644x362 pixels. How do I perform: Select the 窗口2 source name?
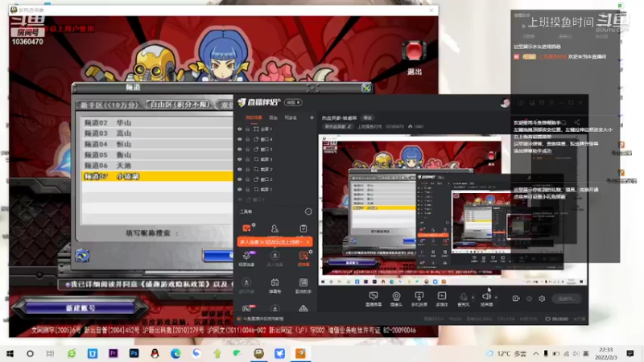point(266,179)
